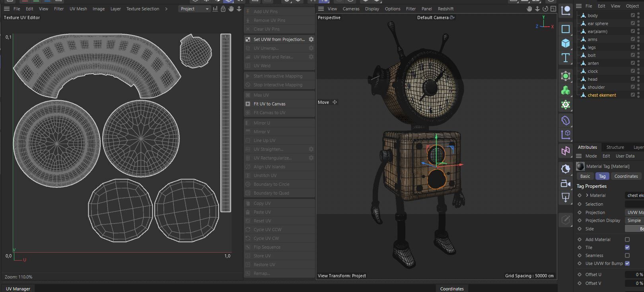Image resolution: width=644 pixels, height=292 pixels.
Task: Click the Offset V value field
Action: click(634, 283)
